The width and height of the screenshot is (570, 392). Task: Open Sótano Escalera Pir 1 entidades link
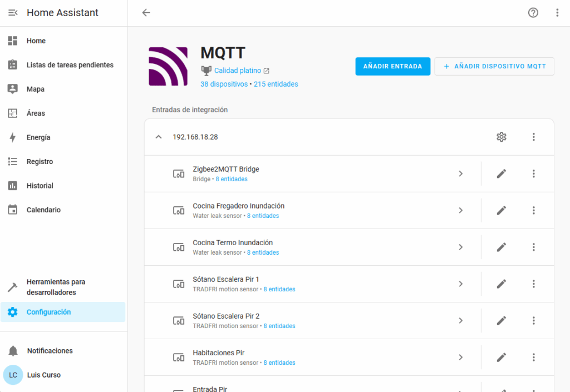279,289
